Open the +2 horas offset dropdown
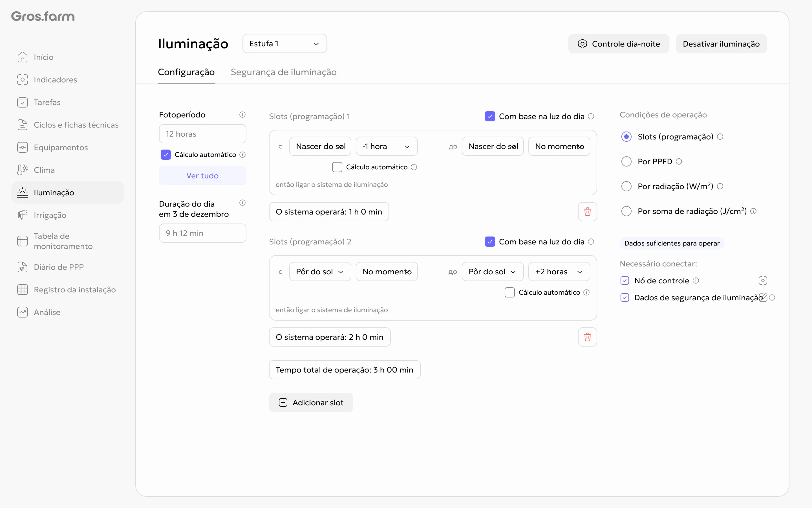The width and height of the screenshot is (812, 508). click(559, 271)
